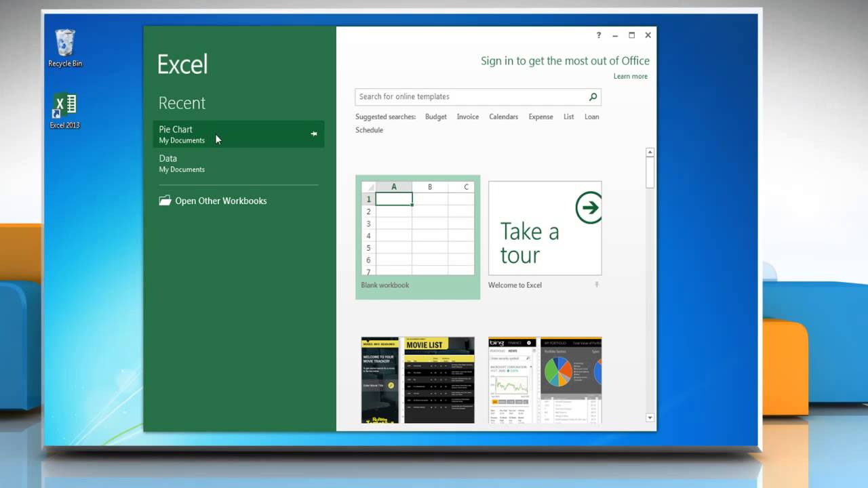Open the Pie Chart recent workbook
Screen dimensions: 868x488
pos(239,134)
